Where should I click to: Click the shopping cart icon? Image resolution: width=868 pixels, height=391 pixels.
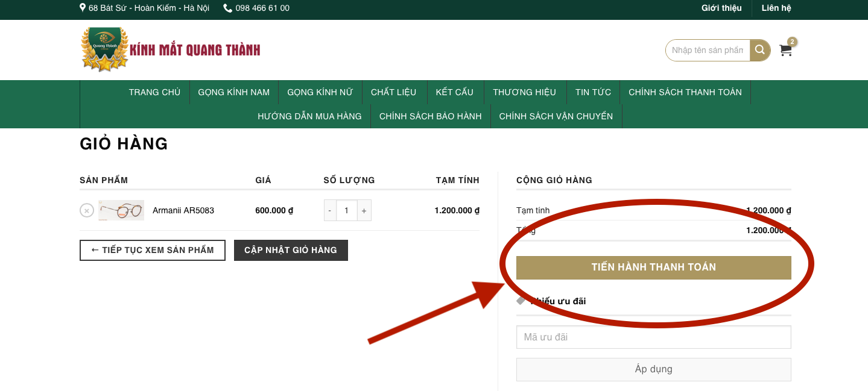tap(785, 51)
